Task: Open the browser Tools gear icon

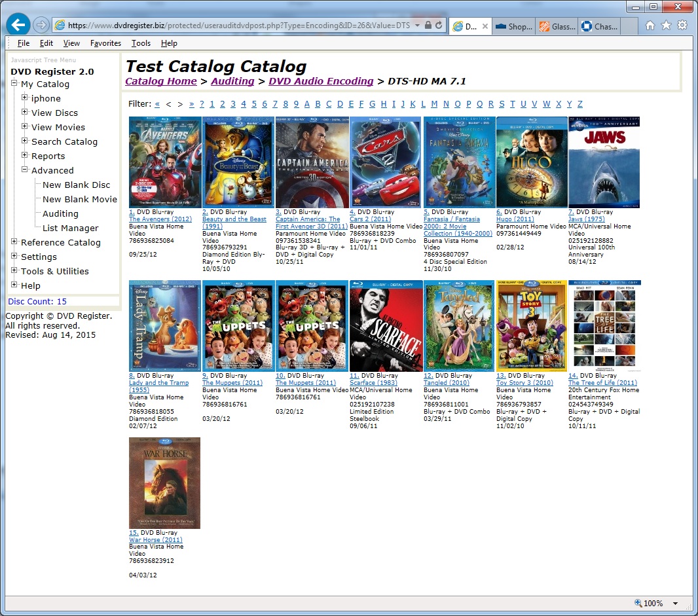Action: tap(682, 26)
